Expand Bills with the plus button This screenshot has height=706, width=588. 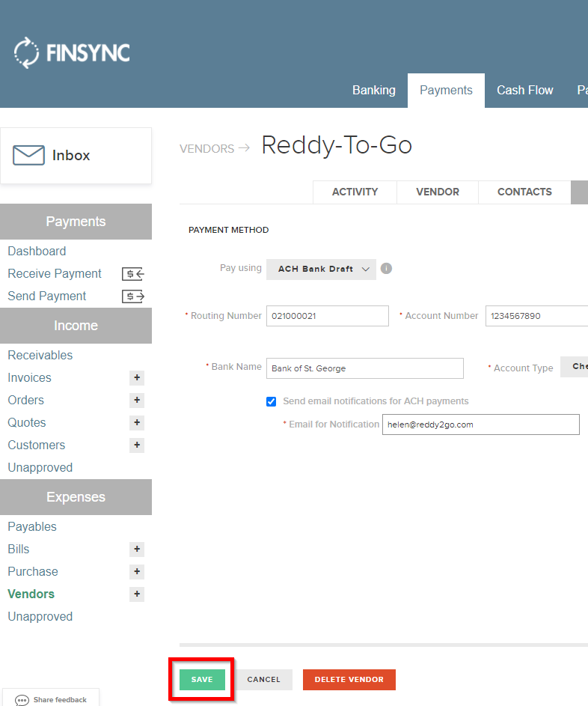[x=137, y=550]
